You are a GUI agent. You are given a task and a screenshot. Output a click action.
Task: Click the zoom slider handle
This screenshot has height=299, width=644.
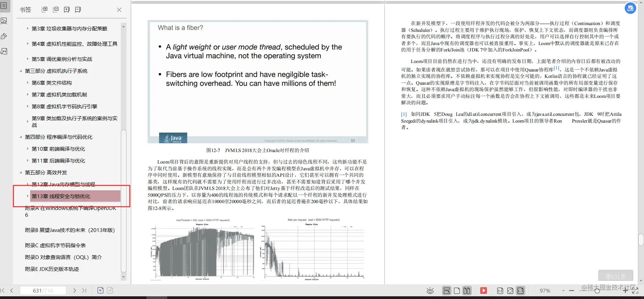(x=597, y=291)
